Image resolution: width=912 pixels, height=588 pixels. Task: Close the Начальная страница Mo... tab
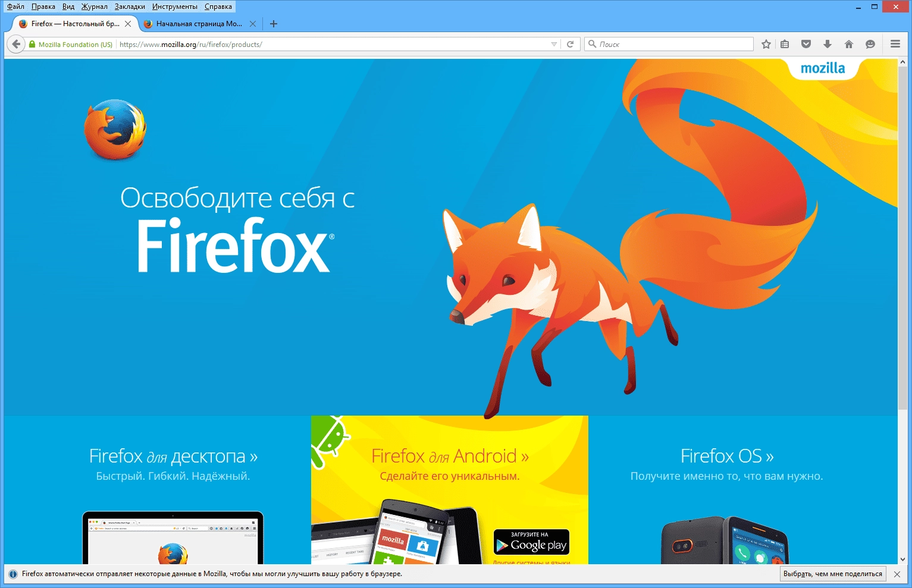pos(253,24)
